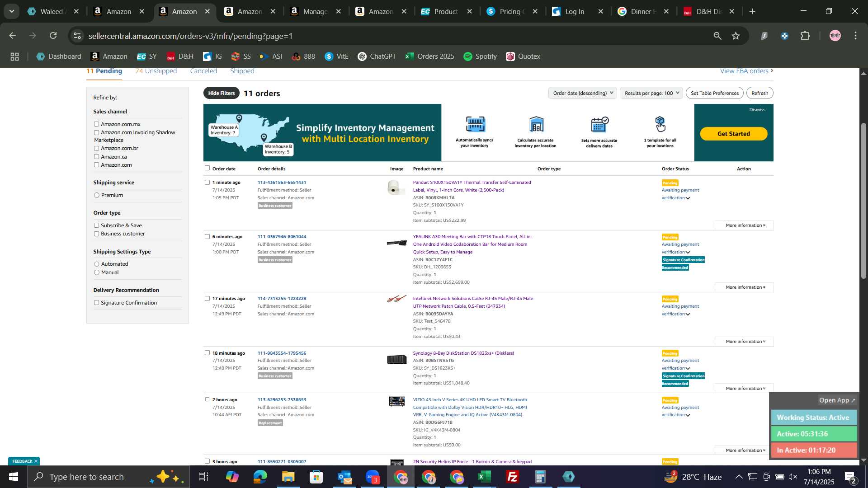Click Get Started on the inventory banner

point(733,134)
